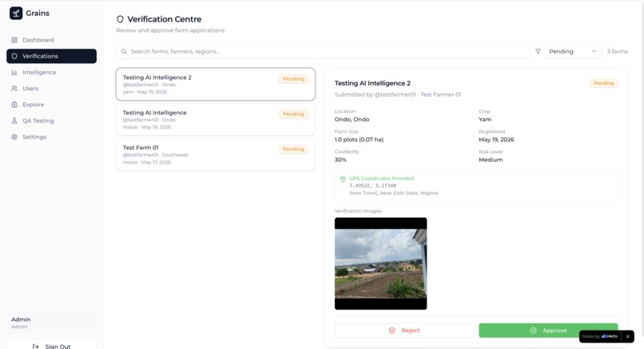644x349 pixels.
Task: Focus the Search farms, farmers, regions field
Action: (x=323, y=51)
